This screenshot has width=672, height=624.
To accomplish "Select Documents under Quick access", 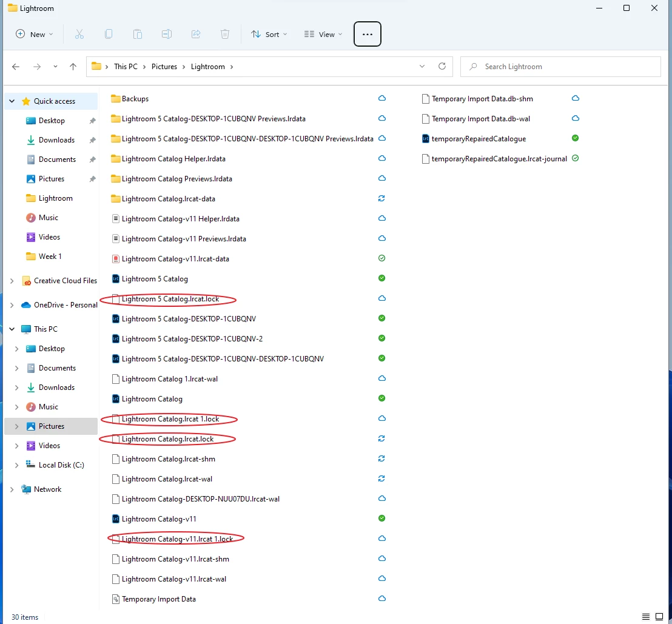I will point(57,159).
